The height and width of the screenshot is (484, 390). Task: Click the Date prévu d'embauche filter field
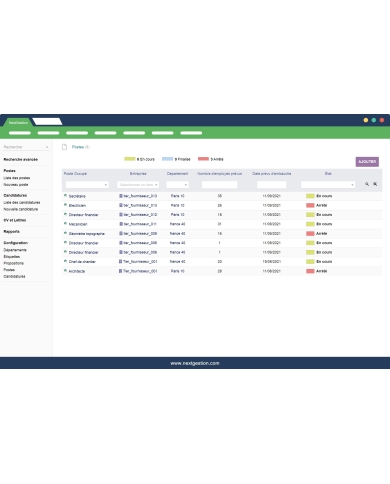point(271,185)
